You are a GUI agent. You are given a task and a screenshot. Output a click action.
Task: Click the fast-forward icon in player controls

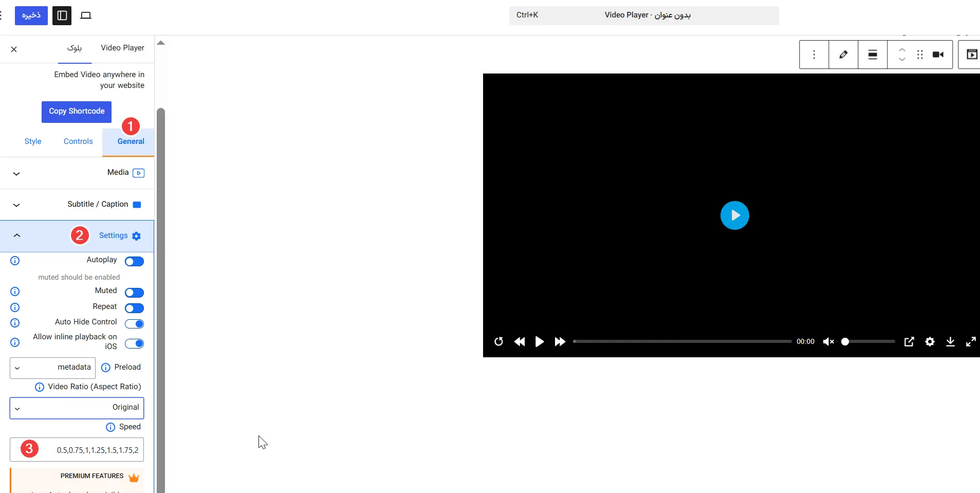560,341
